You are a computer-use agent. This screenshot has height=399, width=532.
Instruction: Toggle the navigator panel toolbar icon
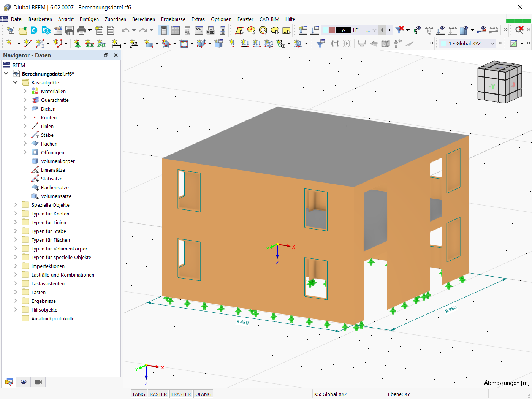coord(164,30)
